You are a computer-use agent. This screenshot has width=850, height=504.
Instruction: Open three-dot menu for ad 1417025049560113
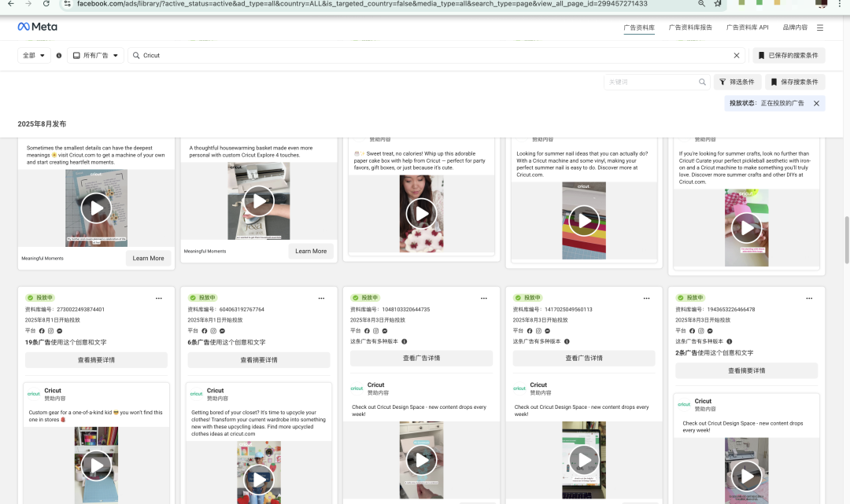[x=647, y=298]
